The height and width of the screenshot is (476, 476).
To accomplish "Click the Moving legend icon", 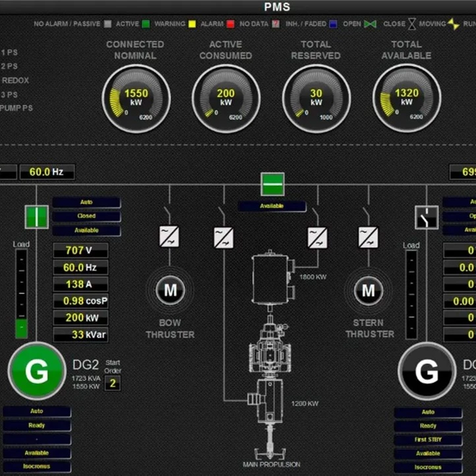I will pos(454,24).
